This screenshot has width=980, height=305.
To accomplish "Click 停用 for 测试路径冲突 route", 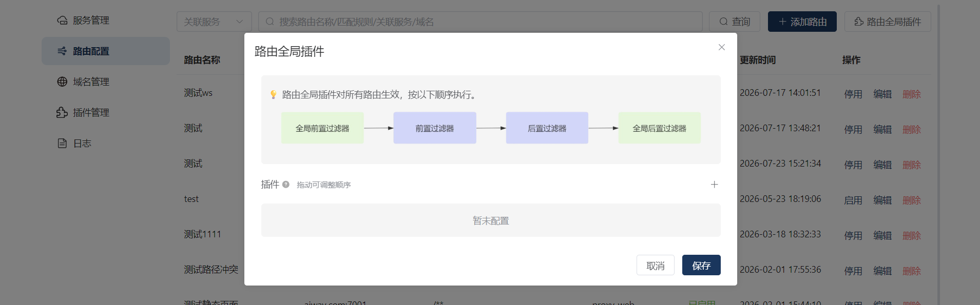I will pos(853,271).
